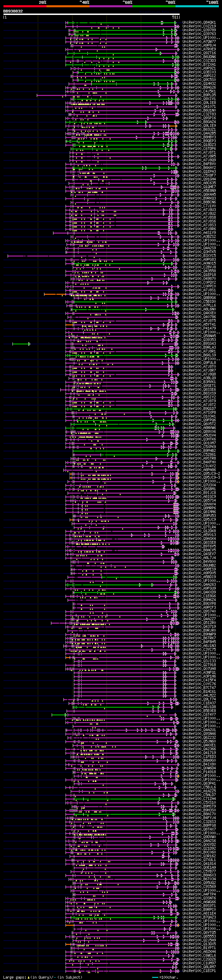
Task: Open hit UniRef100_B9GYP8
Action: (199, 604)
